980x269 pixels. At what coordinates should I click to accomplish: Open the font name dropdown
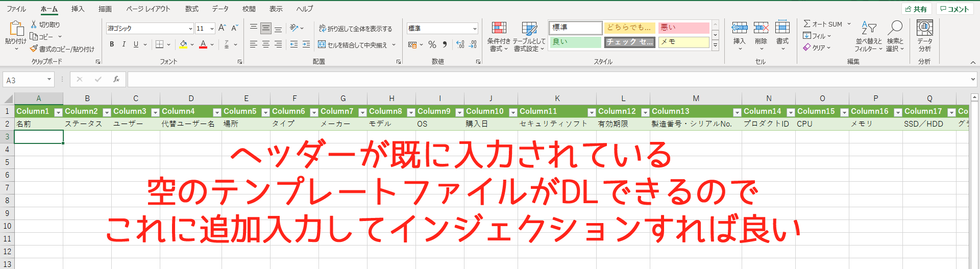(x=190, y=29)
